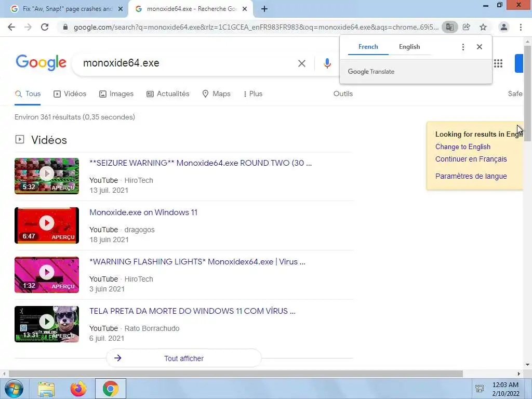Image resolution: width=532 pixels, height=399 pixels.
Task: Expand the Plus menu
Action: click(x=253, y=94)
